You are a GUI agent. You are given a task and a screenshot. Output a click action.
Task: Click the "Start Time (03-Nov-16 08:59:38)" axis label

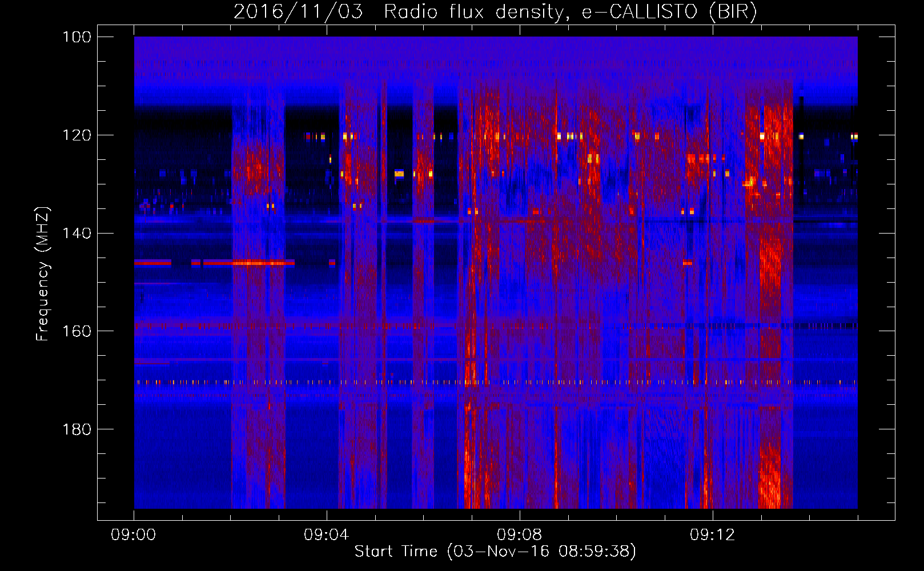click(x=495, y=551)
